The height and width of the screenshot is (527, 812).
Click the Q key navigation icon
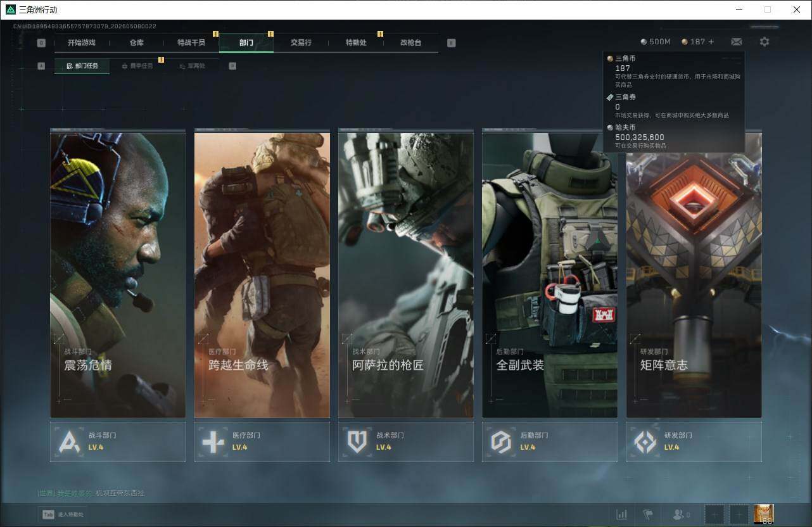tap(41, 43)
